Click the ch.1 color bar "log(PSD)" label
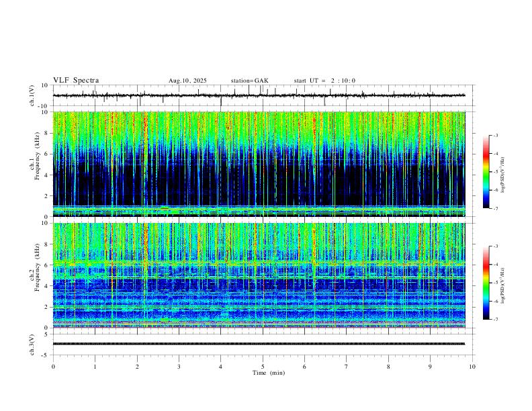The width and height of the screenshot is (532, 411). (503, 175)
